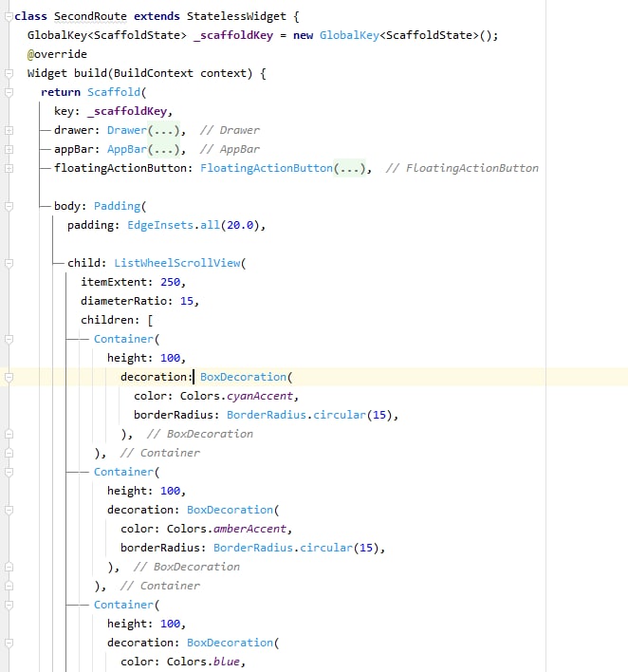Click the Scaffold constructor name

click(x=114, y=92)
